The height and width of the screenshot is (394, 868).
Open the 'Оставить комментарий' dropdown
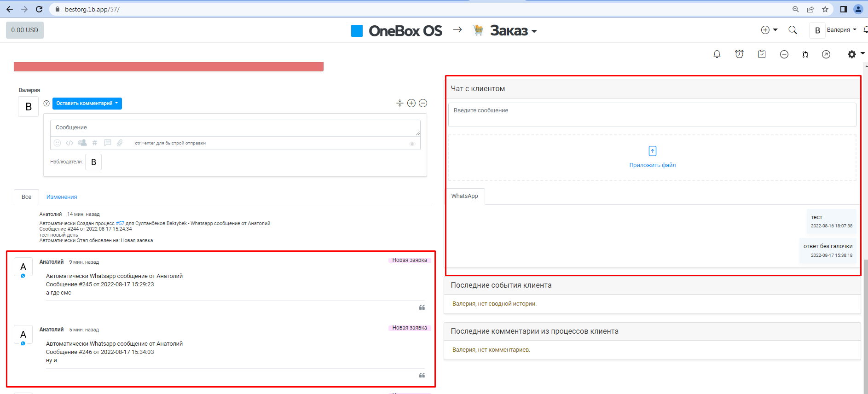coord(87,104)
